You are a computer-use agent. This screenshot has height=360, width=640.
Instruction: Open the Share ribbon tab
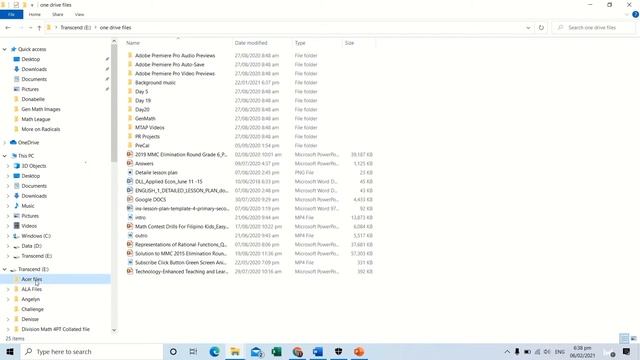[x=58, y=14]
